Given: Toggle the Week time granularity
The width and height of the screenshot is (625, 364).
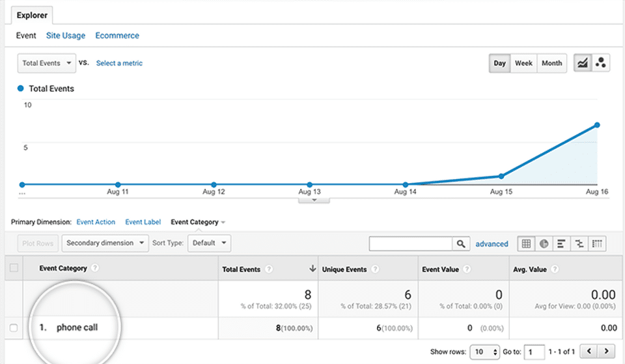Looking at the screenshot, I should (x=523, y=63).
